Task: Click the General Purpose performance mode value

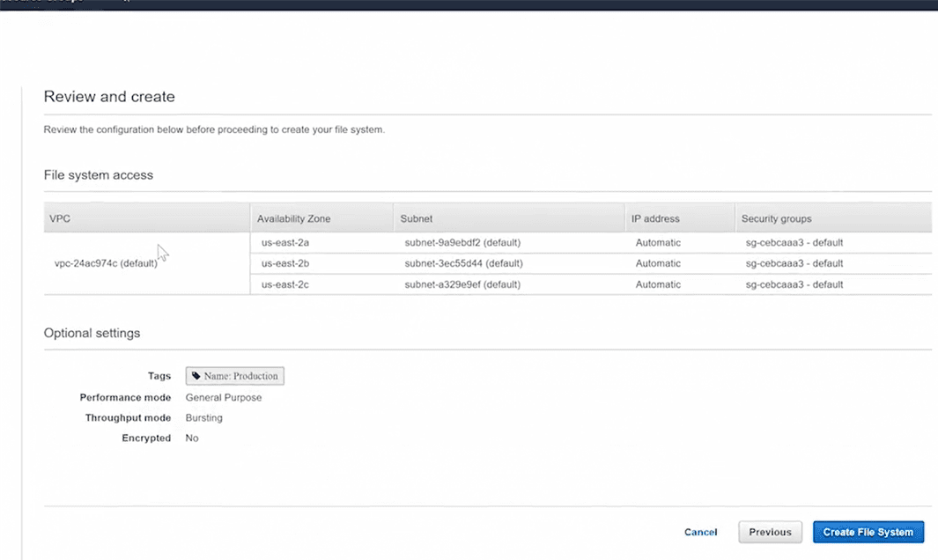Action: click(223, 397)
